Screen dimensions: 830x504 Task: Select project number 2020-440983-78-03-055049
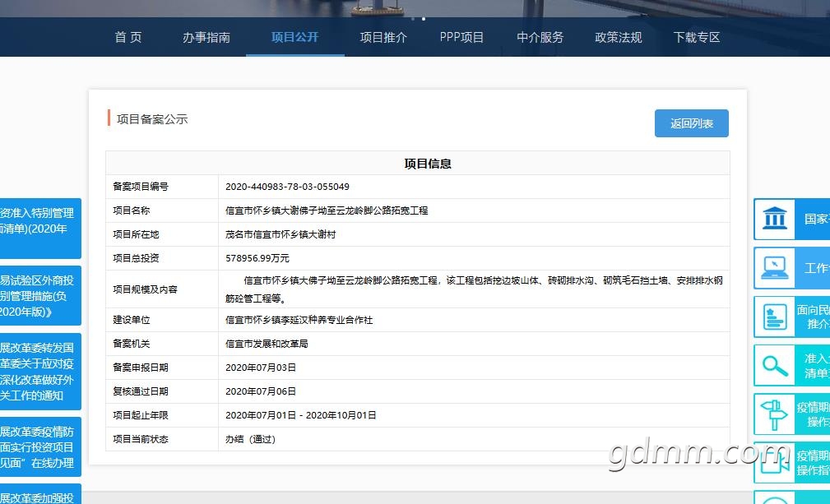coord(287,187)
